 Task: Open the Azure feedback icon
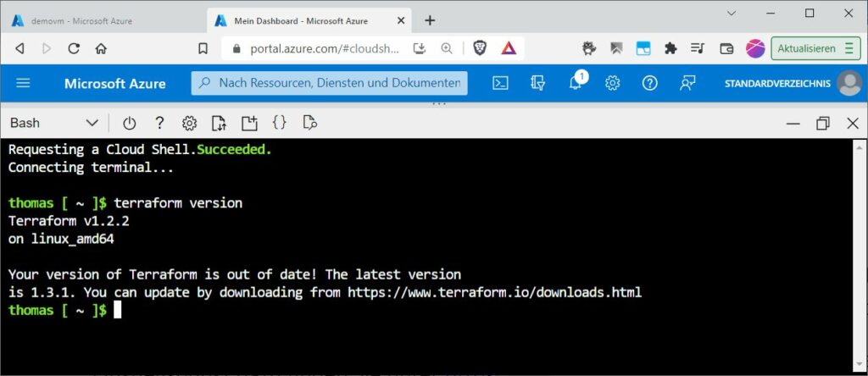pos(687,84)
